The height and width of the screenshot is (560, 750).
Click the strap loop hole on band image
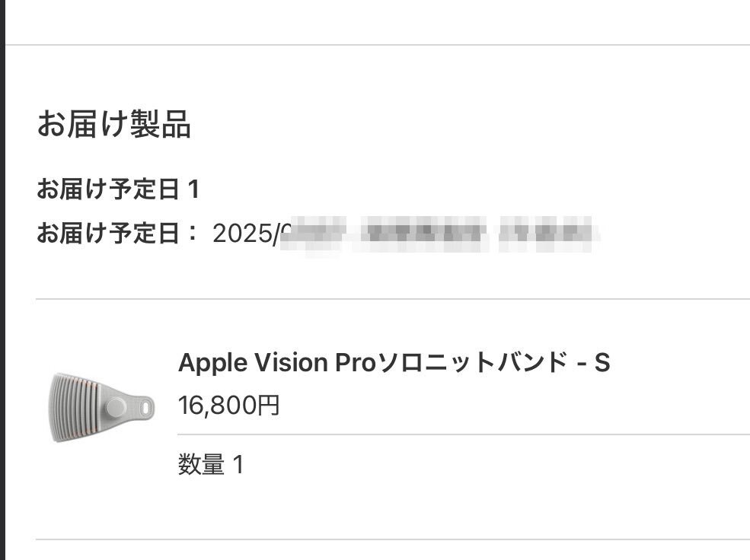click(145, 408)
